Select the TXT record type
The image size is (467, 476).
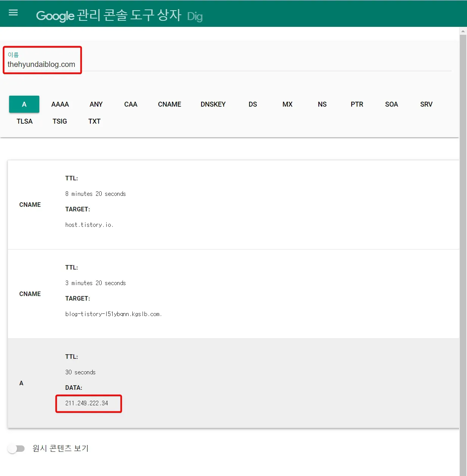(x=95, y=121)
